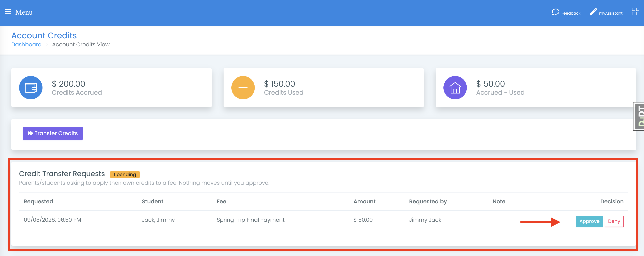Click the Spring Trip Final Payment cell

[250, 220]
